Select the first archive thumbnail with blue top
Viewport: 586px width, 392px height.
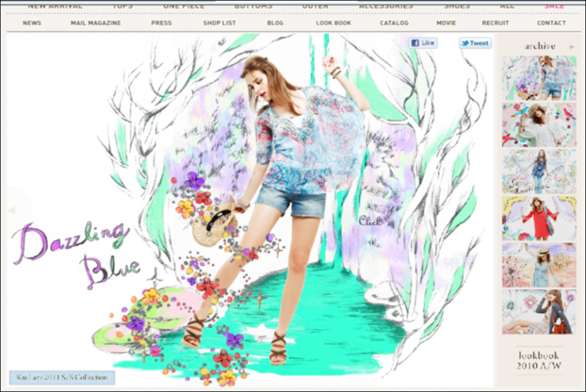click(538, 77)
